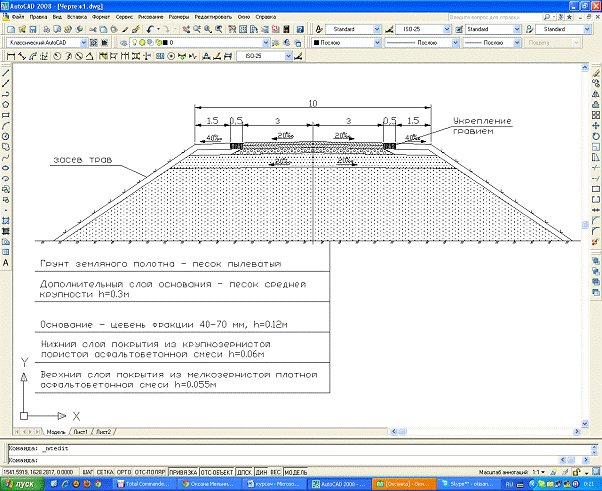Screen dimensions: 602x491
Task: Select the Polygon draw tool
Action: click(x=6, y=103)
